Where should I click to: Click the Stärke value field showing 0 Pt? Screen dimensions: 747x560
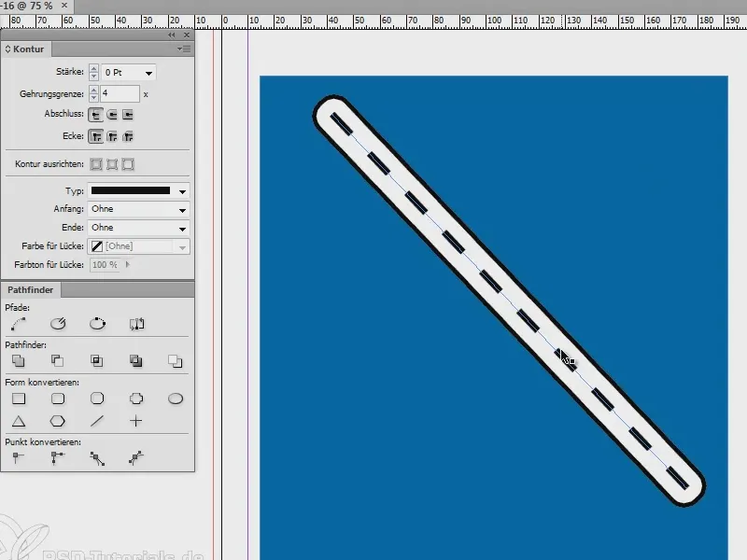122,73
